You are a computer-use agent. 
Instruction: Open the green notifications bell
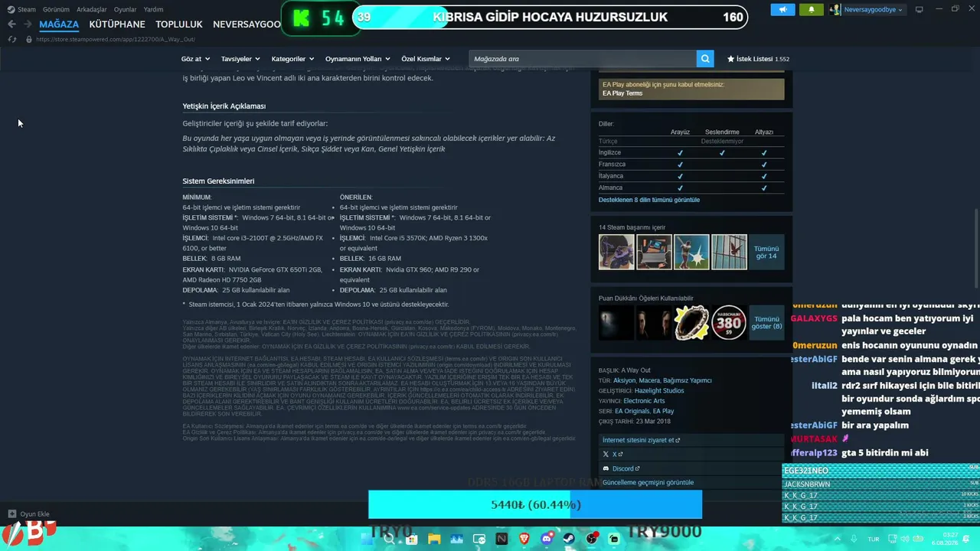(x=812, y=10)
